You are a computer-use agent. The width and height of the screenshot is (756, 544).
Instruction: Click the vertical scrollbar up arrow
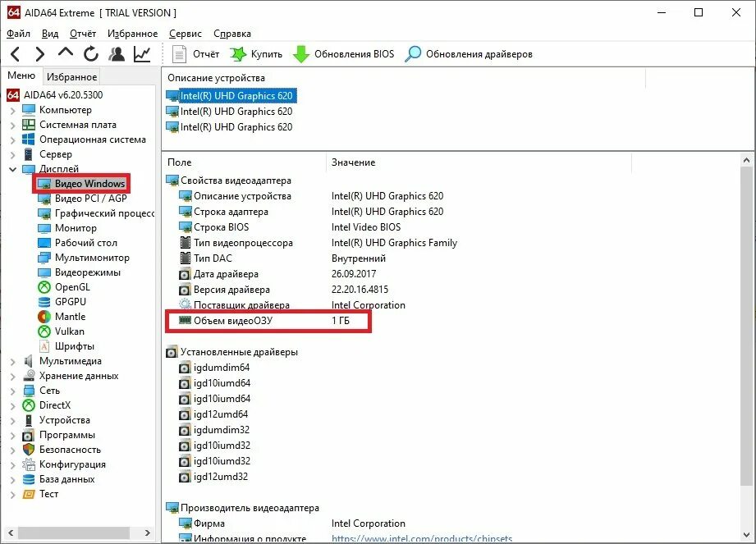click(747, 161)
